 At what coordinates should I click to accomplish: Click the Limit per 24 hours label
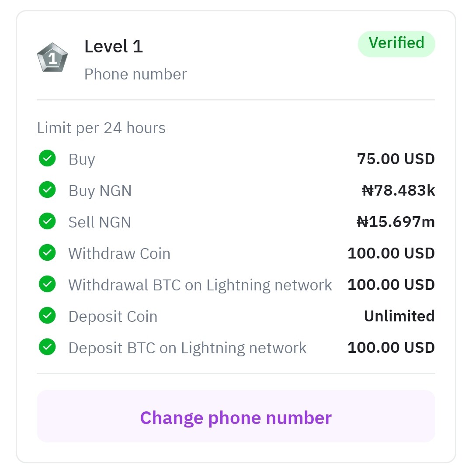(101, 128)
